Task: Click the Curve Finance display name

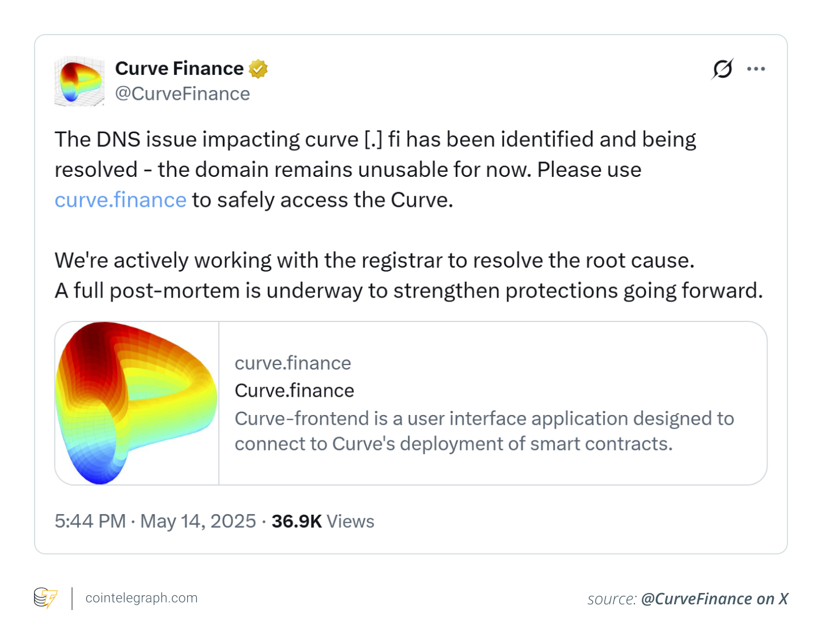Action: coord(178,68)
